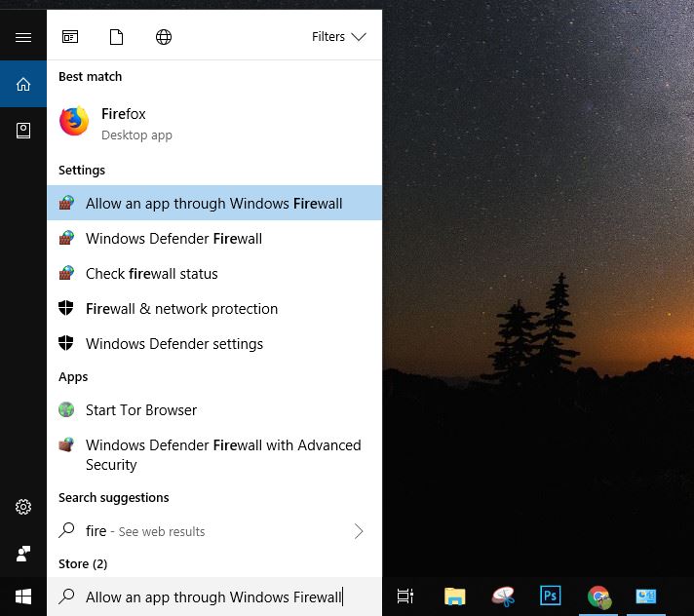
Task: Open the Settings gear in the sidebar
Action: pyautogui.click(x=23, y=507)
